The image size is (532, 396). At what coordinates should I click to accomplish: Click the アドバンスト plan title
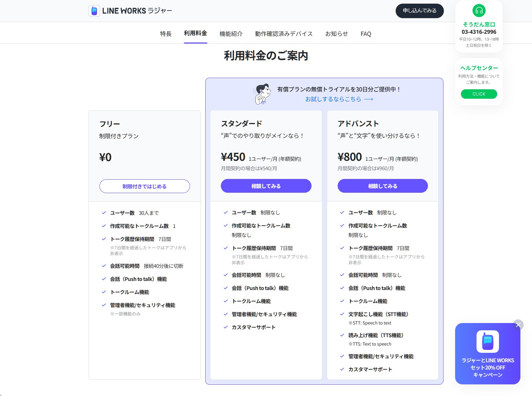[x=358, y=123]
